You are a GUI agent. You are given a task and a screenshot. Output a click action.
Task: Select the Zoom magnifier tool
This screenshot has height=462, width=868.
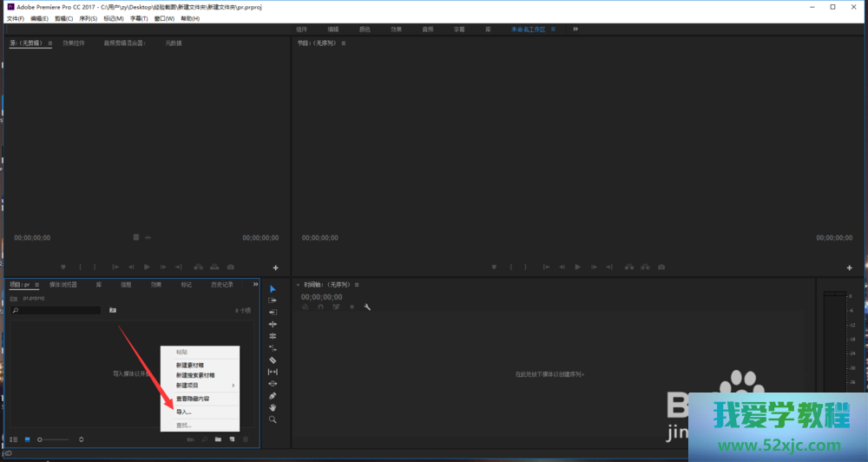click(273, 419)
